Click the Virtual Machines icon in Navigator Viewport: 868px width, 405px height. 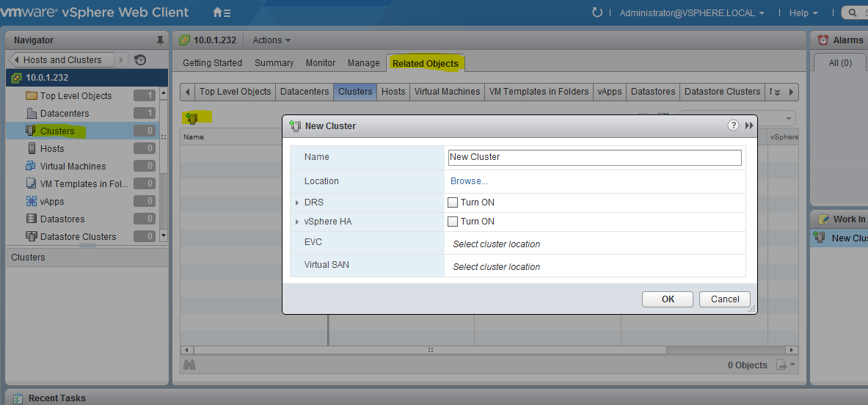click(x=31, y=166)
